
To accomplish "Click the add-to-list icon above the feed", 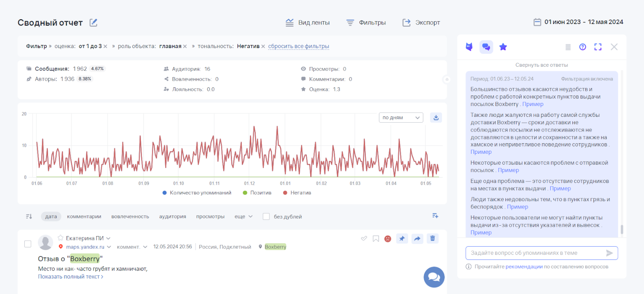I will tap(435, 216).
